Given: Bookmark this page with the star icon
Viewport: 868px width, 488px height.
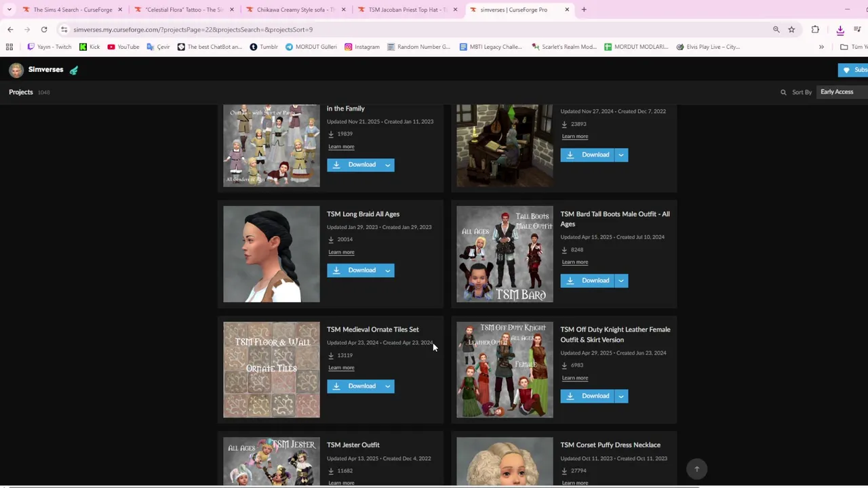Looking at the screenshot, I should 791,30.
